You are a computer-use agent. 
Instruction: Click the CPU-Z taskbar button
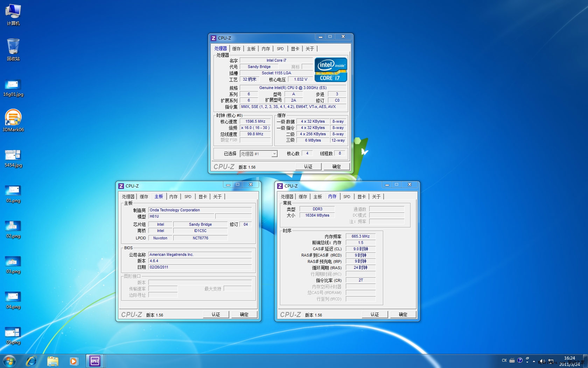point(95,361)
